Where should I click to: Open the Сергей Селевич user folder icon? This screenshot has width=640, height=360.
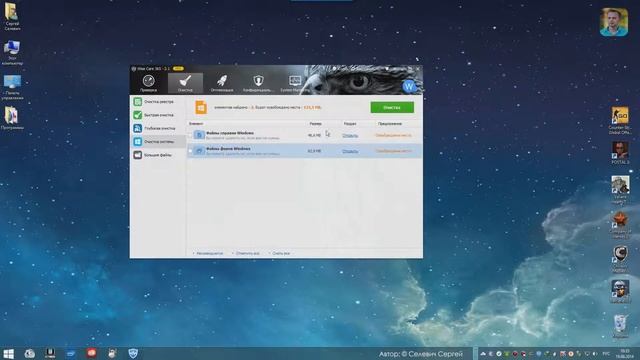point(12,17)
